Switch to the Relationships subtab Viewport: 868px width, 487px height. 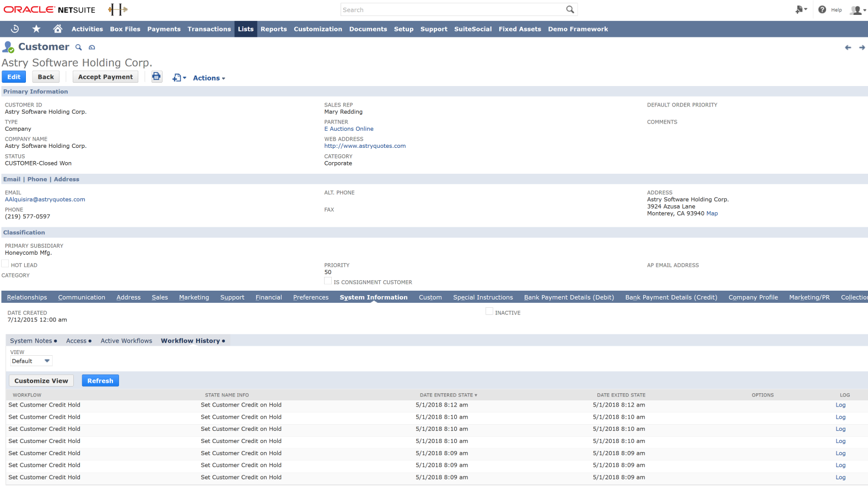pyautogui.click(x=27, y=297)
